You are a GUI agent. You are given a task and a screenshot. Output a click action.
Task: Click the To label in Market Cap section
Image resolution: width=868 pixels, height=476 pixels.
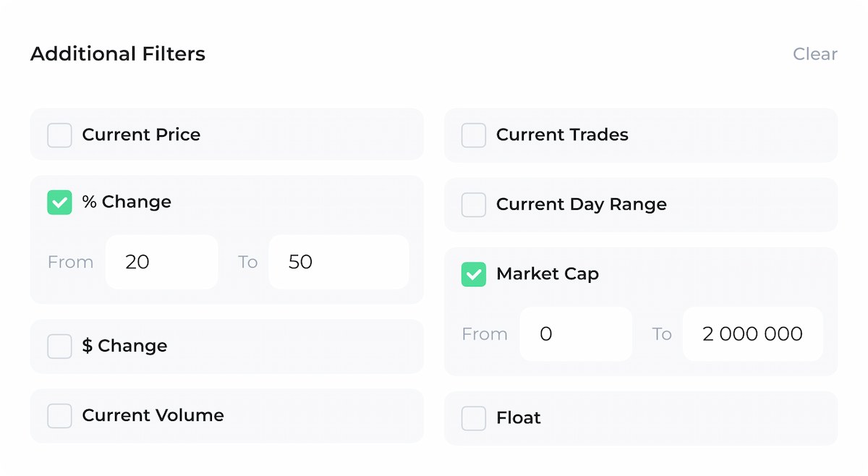(x=662, y=333)
